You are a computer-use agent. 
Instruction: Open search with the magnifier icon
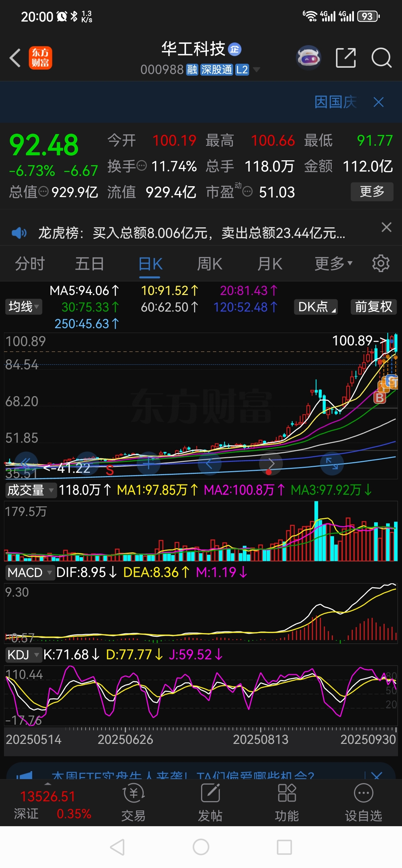[x=381, y=58]
